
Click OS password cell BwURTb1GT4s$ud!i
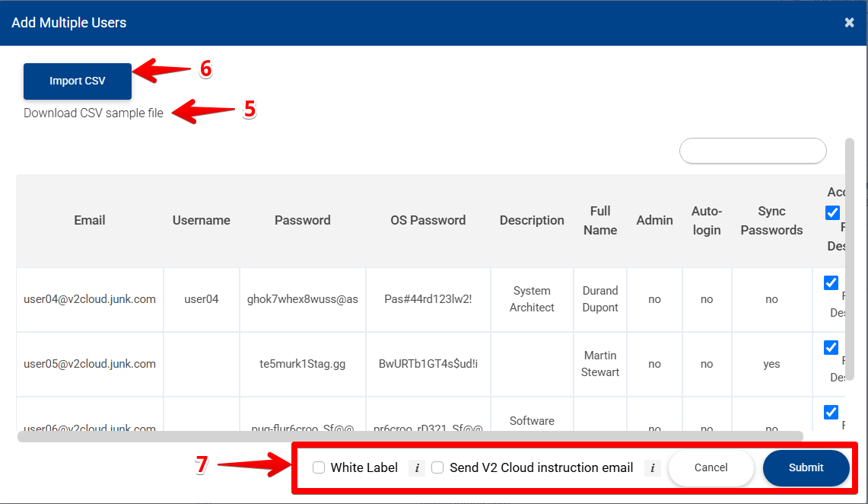pos(428,364)
